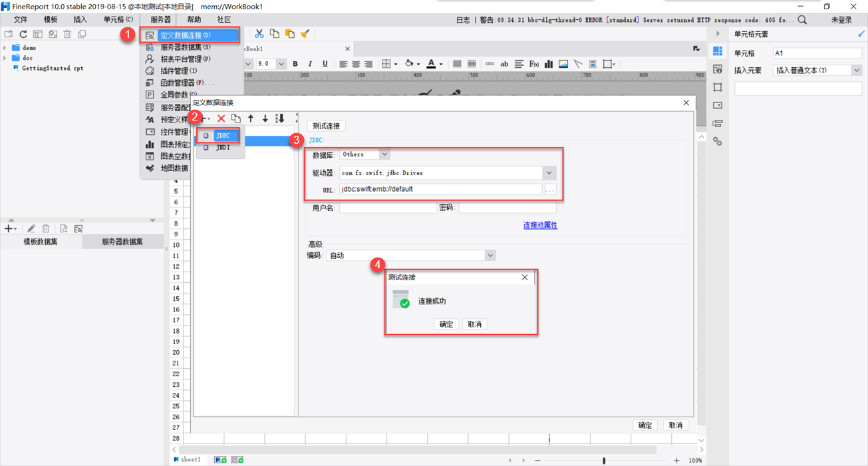Click the align center icon
This screenshot has height=466, width=868.
(356, 64)
